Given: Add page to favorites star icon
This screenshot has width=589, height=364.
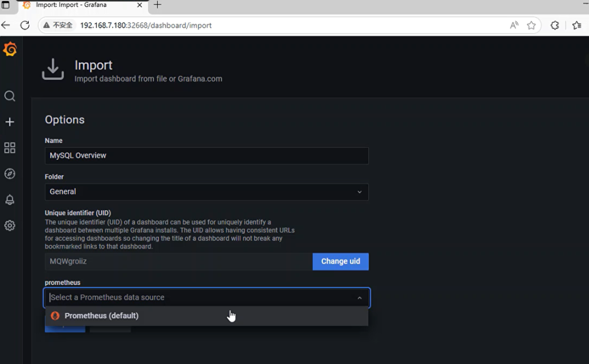Looking at the screenshot, I should (x=531, y=25).
